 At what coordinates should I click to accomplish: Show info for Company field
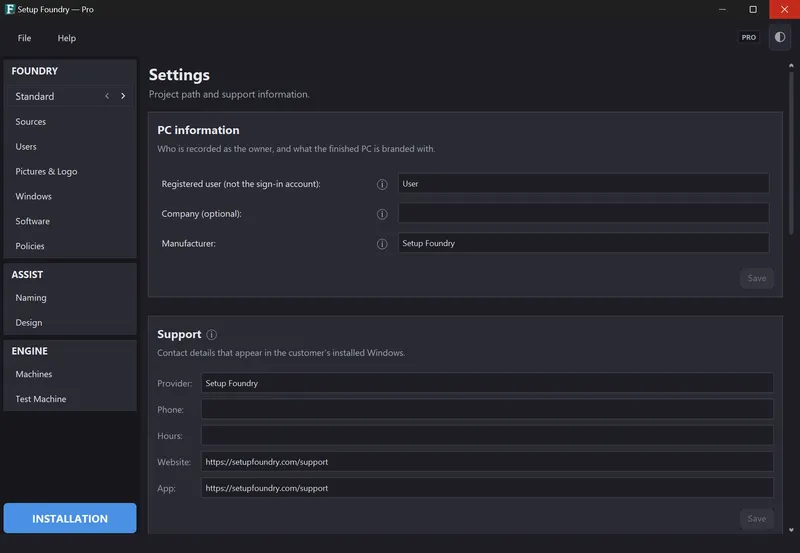click(382, 214)
